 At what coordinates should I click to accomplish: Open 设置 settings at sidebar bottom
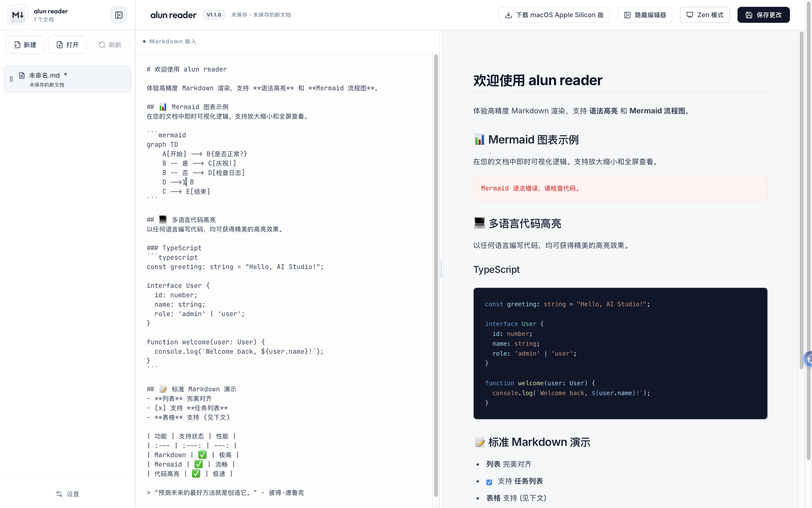(x=67, y=494)
